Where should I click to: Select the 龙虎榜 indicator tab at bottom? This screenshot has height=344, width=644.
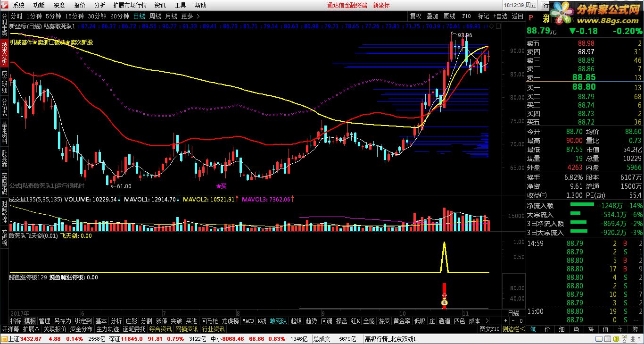point(231,321)
